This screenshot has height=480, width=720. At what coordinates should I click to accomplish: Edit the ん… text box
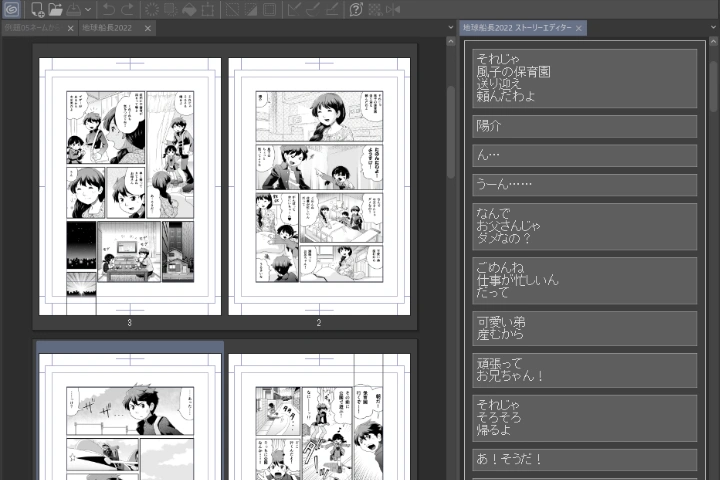point(585,156)
